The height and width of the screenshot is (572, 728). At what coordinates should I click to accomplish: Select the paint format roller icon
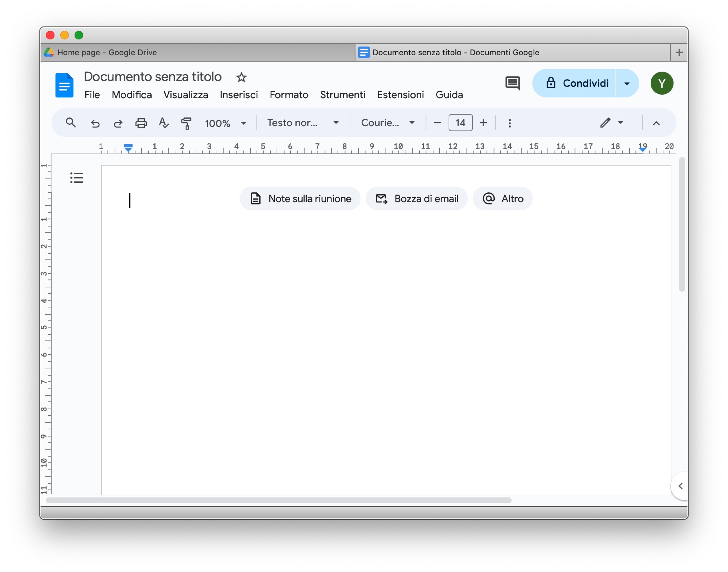tap(187, 123)
